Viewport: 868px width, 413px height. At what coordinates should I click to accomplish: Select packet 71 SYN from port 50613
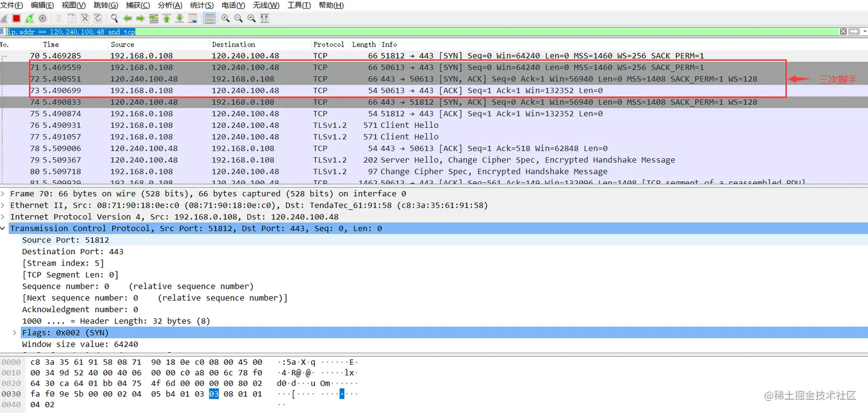click(x=434, y=68)
